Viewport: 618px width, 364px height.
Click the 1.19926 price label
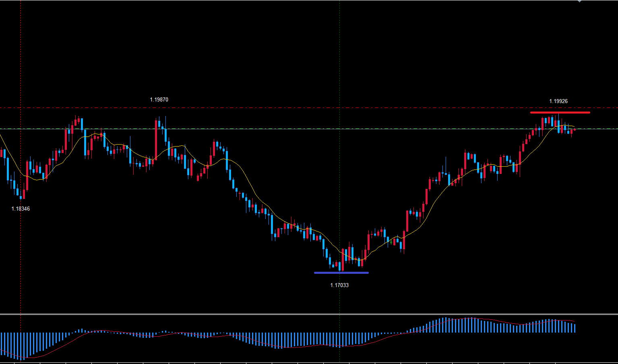point(558,101)
